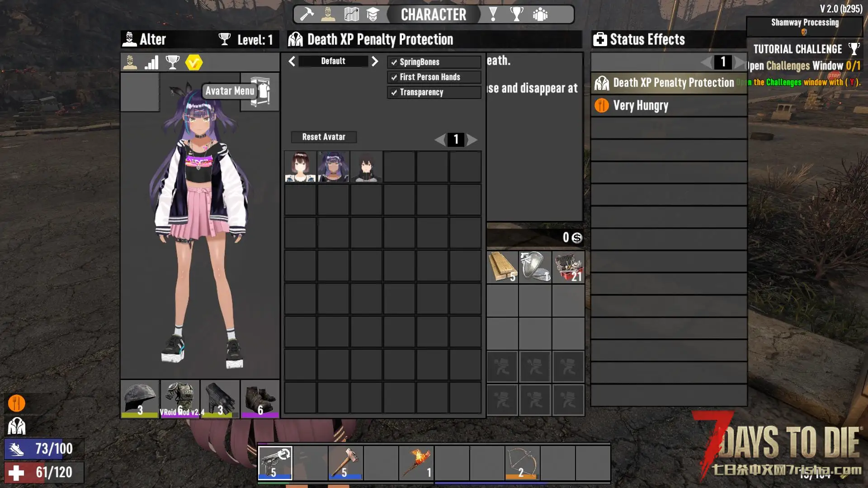This screenshot has width=868, height=488.
Task: Select Death XP Penalty Protection status effect
Action: tap(669, 83)
